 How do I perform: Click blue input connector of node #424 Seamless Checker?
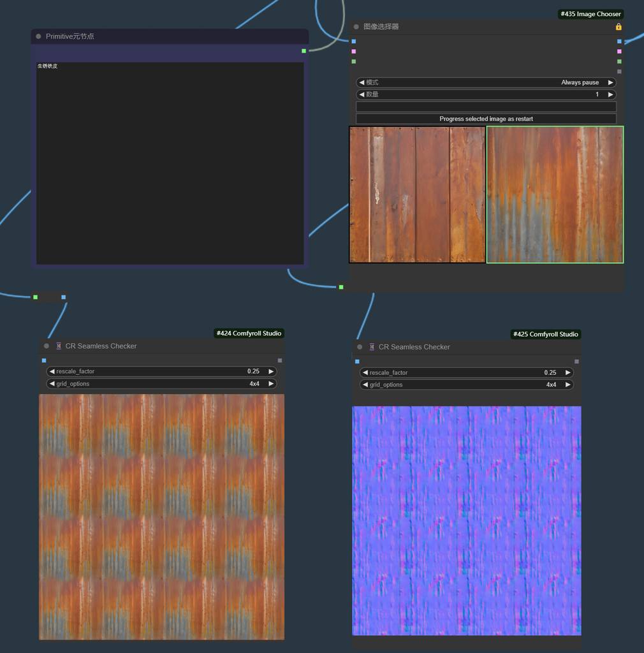coord(44,360)
